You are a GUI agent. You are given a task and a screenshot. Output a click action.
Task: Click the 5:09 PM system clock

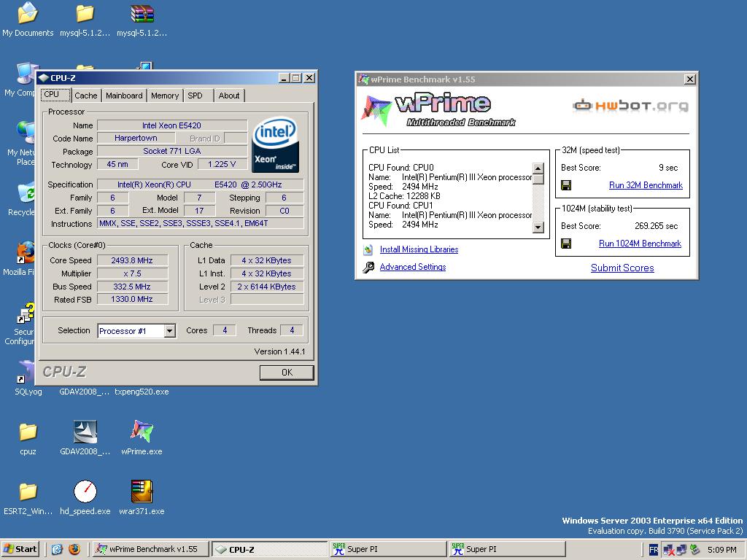(721, 550)
